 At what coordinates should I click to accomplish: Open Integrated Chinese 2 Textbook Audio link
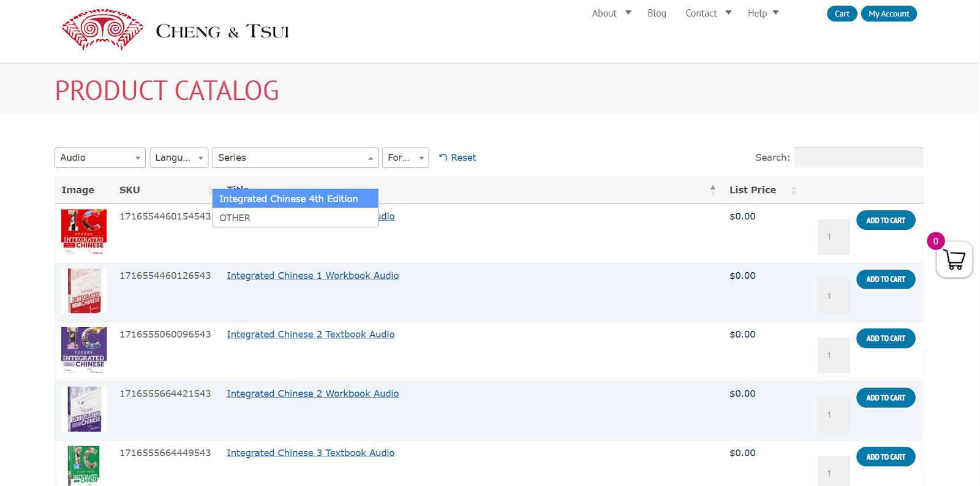(x=311, y=335)
